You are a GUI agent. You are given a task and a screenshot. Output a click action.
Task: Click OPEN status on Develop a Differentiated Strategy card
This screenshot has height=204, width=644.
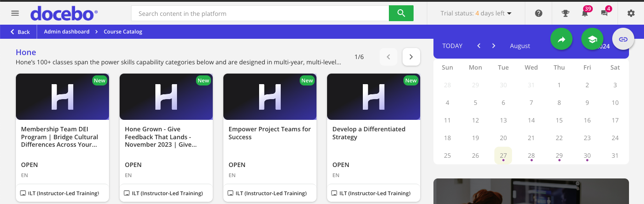[x=341, y=165]
